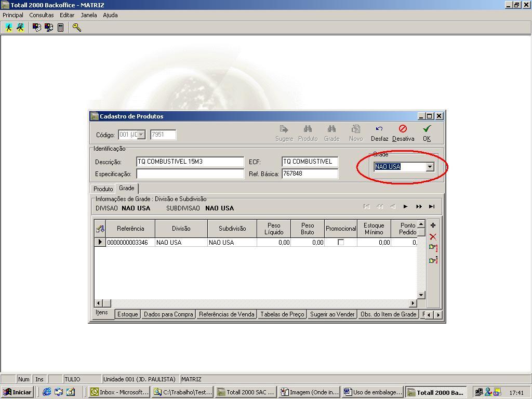Image resolution: width=532 pixels, height=399 pixels.
Task: Click the grid's vertical scrollbar down arrow
Action: tap(421, 295)
